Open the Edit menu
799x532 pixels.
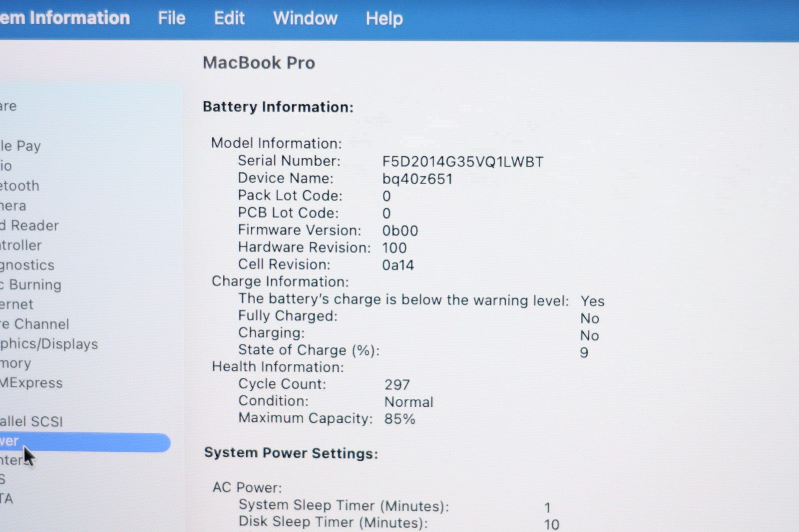coord(229,18)
